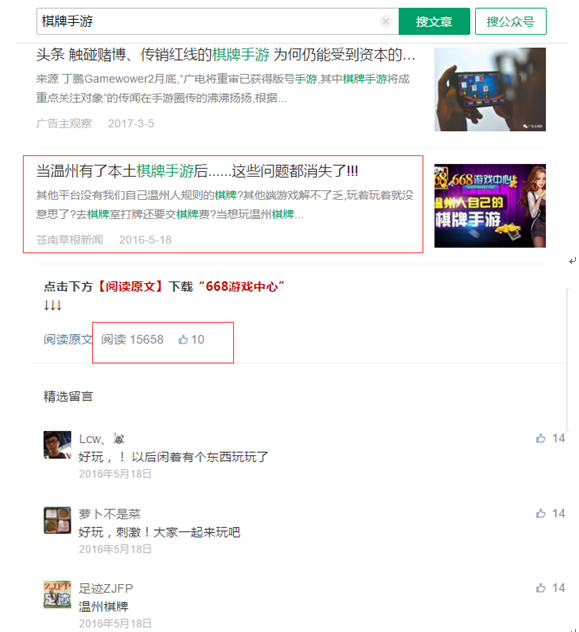Open the 头条 触碰赌博 article title

226,55
